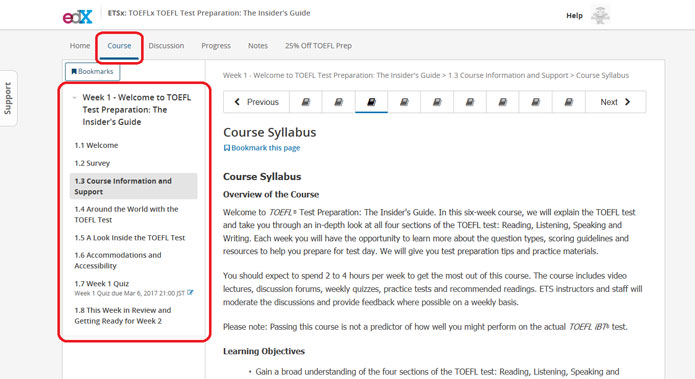
Task: Open the user profile avatar
Action: coord(600,15)
